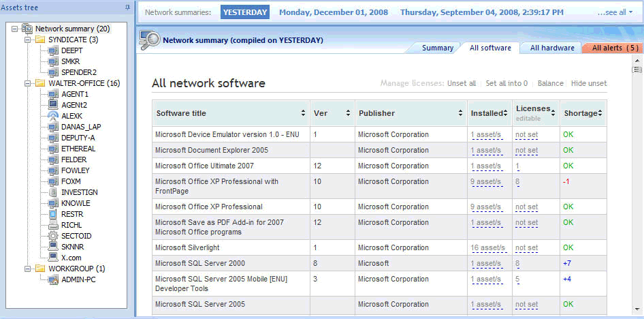644x319 pixels.
Task: Open the All alerts (5) tab
Action: (615, 48)
